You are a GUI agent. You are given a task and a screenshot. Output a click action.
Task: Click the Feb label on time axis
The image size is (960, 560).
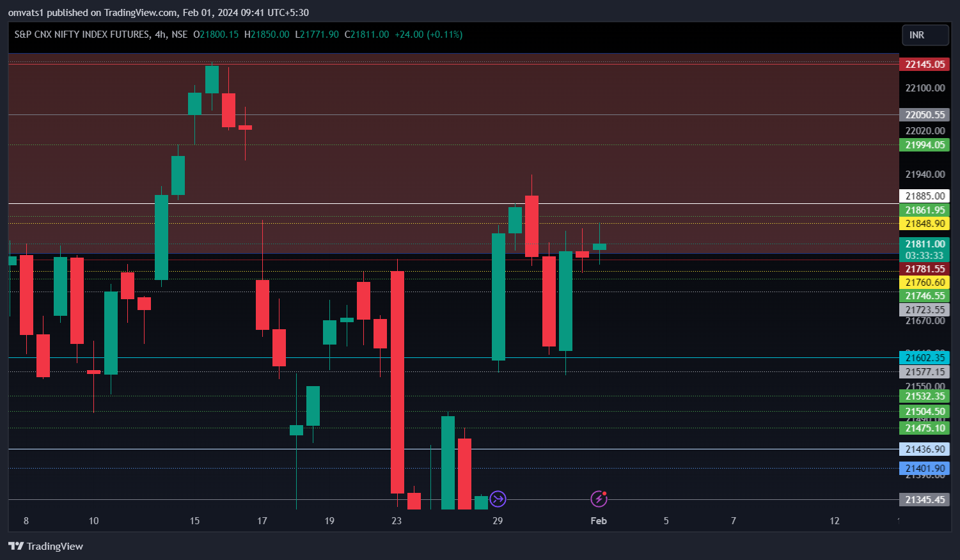[x=599, y=521]
